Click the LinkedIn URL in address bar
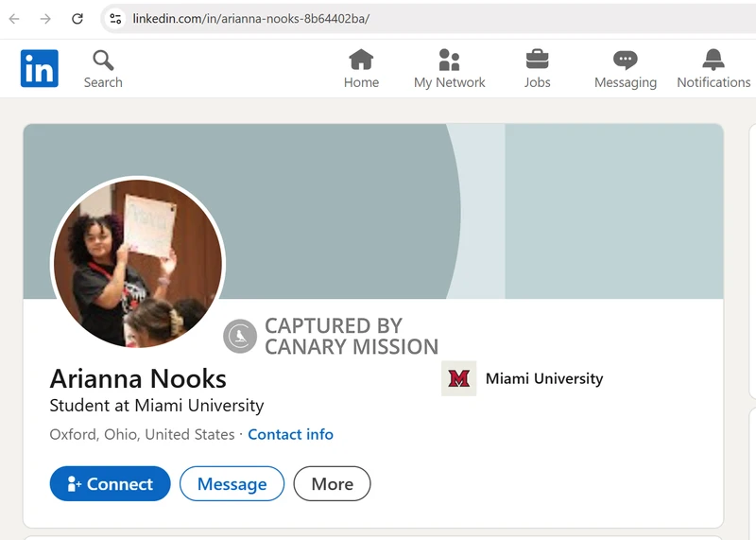 click(x=251, y=19)
